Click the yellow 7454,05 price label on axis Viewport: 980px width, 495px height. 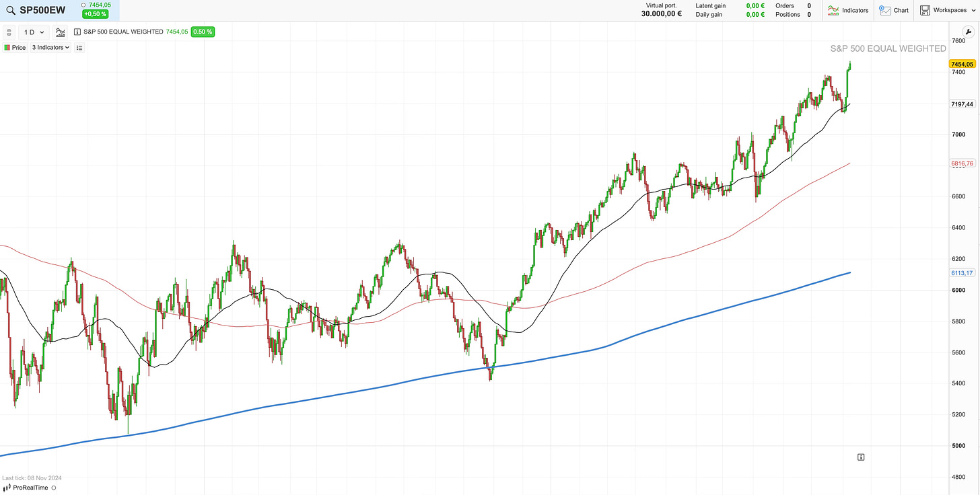coord(963,64)
